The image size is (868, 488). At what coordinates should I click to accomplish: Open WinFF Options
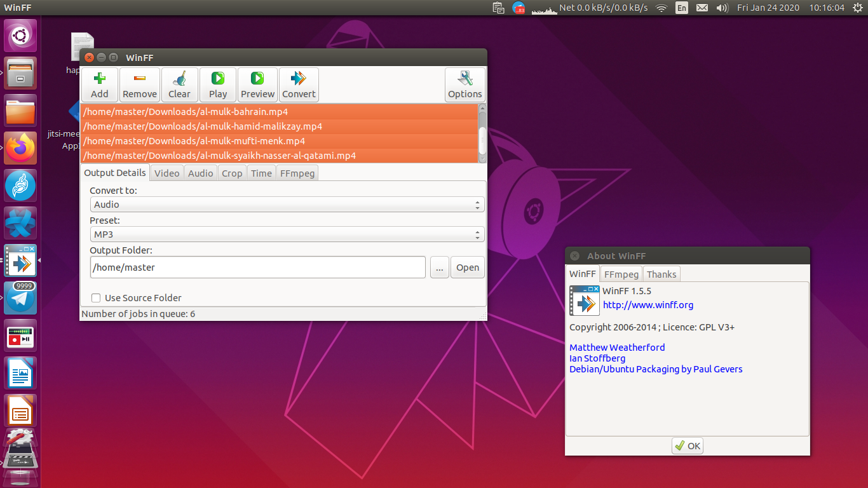[x=465, y=85]
